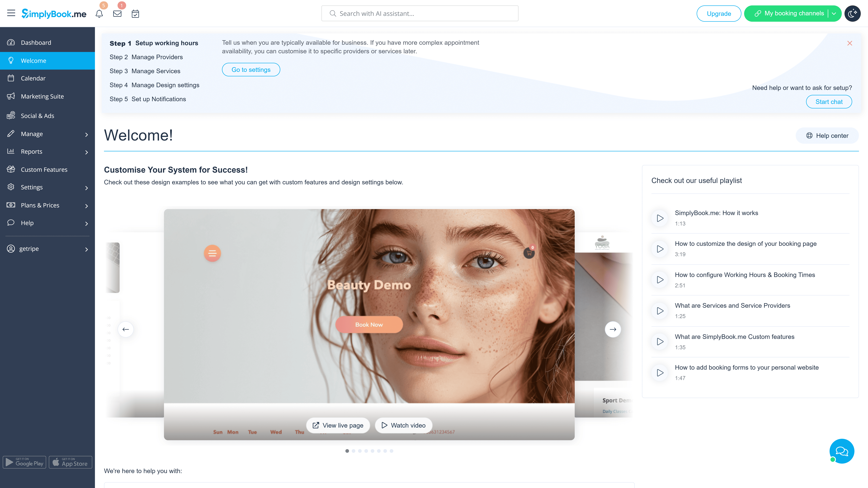Play 'What are Services and Service Providers' video
The height and width of the screenshot is (488, 868).
(660, 311)
